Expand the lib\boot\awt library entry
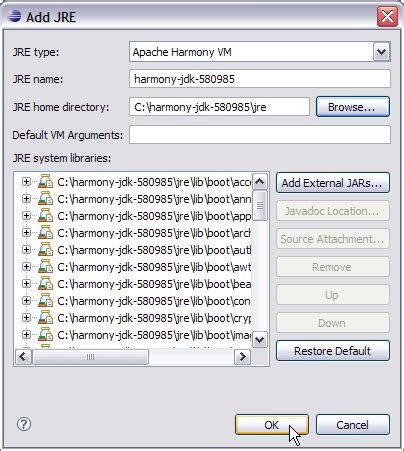 pyautogui.click(x=26, y=267)
